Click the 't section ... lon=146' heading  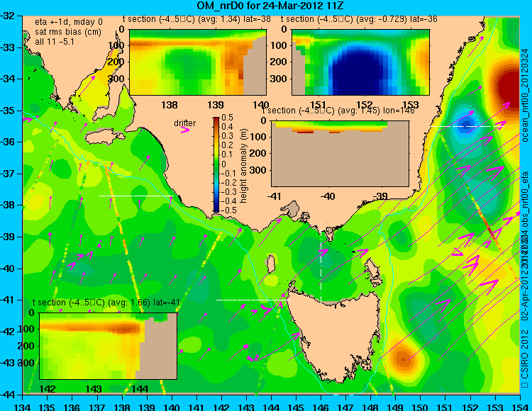338,111
